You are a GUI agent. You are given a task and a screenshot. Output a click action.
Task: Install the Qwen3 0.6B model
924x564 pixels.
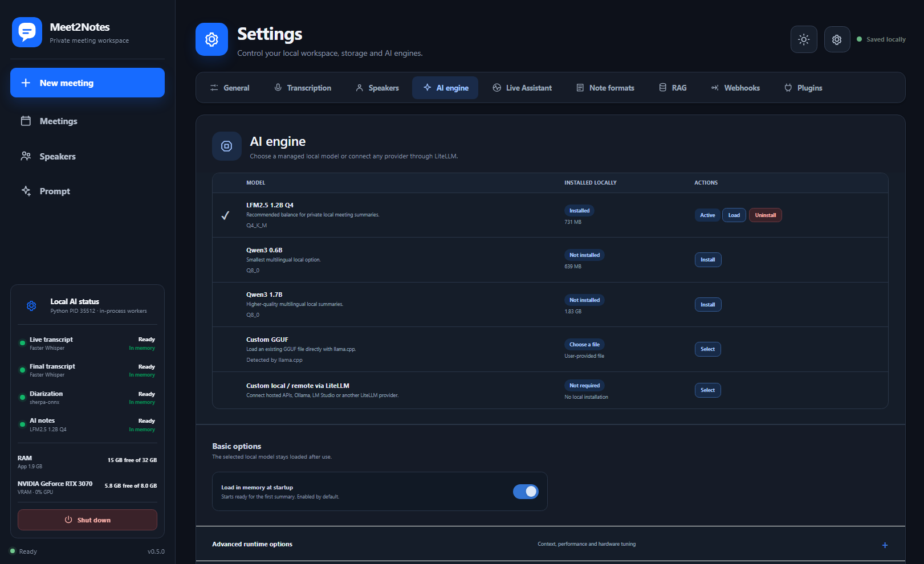(x=708, y=260)
